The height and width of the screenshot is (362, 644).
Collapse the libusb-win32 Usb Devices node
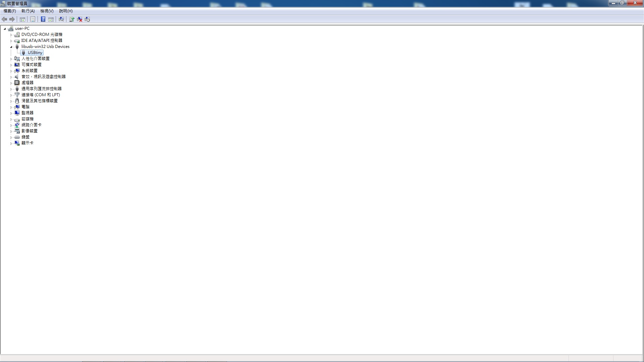coord(11,47)
